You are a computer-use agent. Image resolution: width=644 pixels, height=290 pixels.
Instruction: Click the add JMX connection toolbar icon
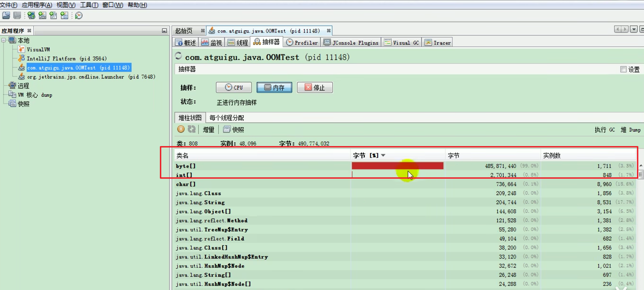point(42,16)
